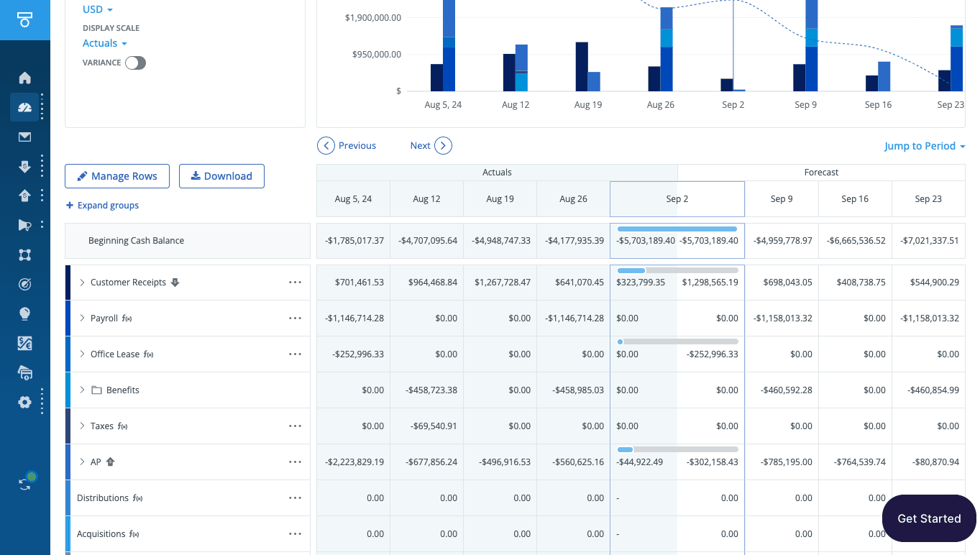Image resolution: width=980 pixels, height=555 pixels.
Task: Expand the Benefits folder row
Action: (x=82, y=390)
